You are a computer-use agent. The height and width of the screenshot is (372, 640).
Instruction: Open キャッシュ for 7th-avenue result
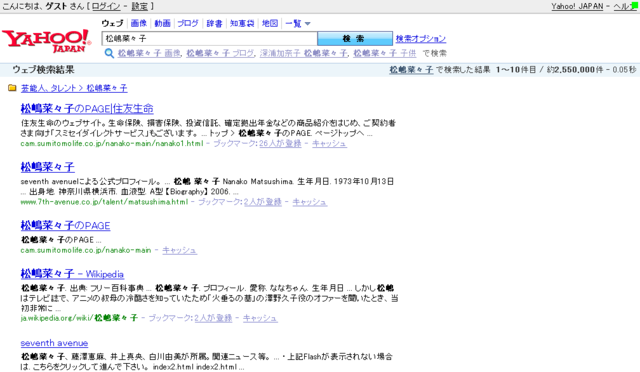coord(310,202)
